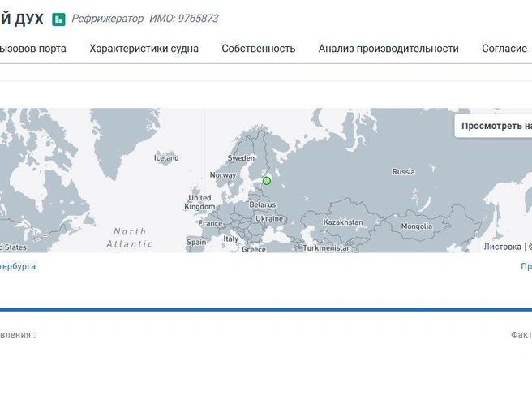This screenshot has height=400, width=532.
Task: Open the port calls tab ending in 'ызовов порта'
Action: click(x=33, y=49)
